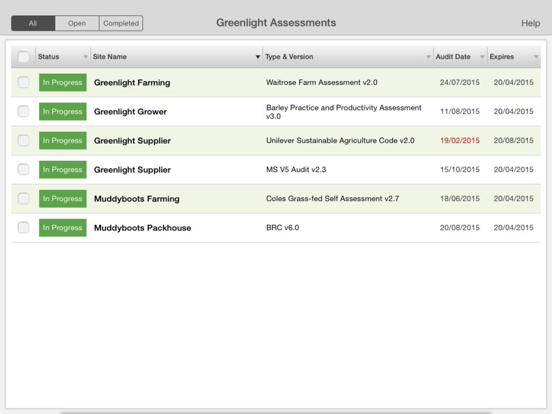The width and height of the screenshot is (552, 414).
Task: Check the Greenlight Grower row checkbox
Action: click(x=24, y=112)
